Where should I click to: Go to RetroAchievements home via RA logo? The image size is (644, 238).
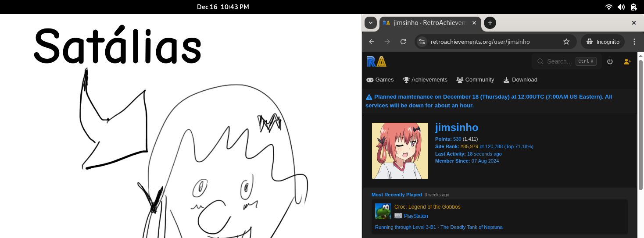tap(377, 61)
